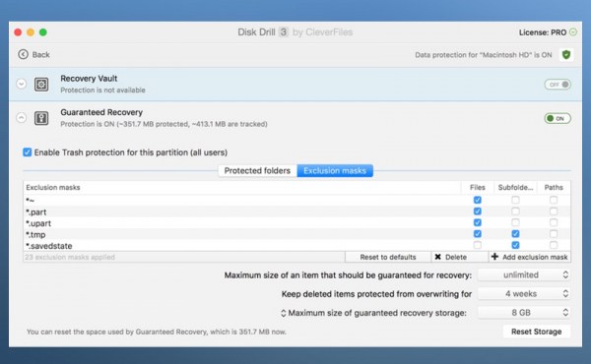Open the '8 GB' storage size dropdown
The width and height of the screenshot is (591, 364).
click(524, 313)
